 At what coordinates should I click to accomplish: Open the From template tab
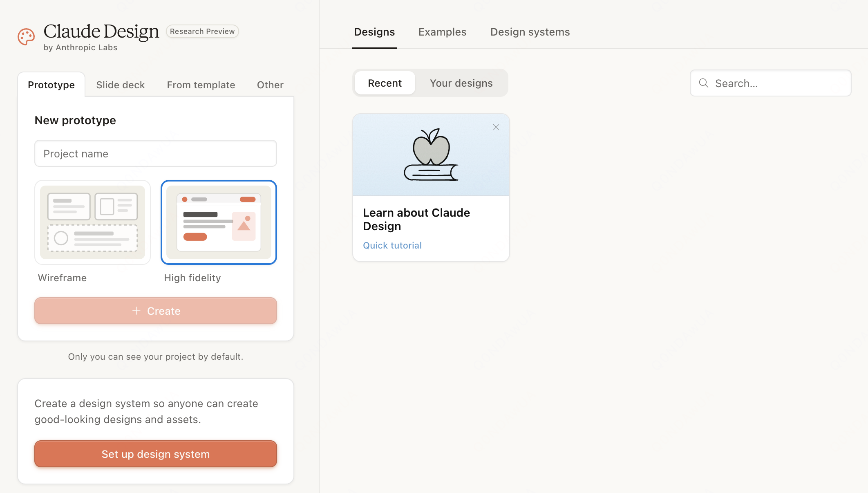(x=201, y=85)
